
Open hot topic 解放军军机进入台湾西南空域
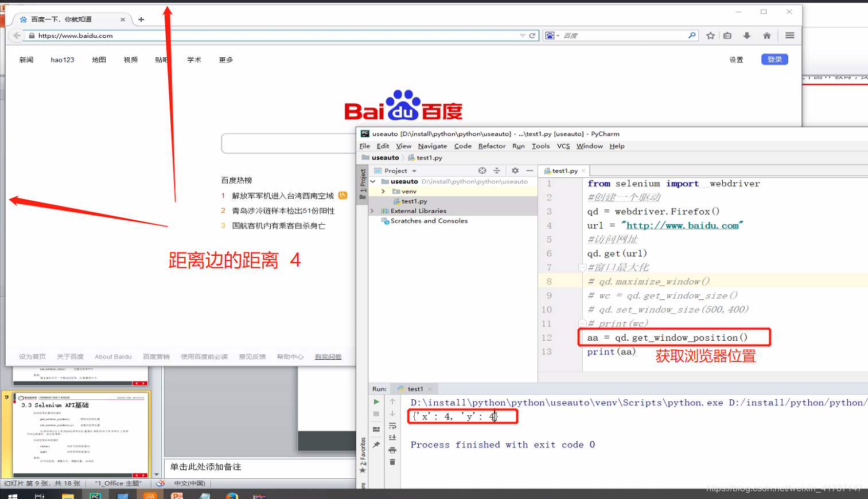283,196
